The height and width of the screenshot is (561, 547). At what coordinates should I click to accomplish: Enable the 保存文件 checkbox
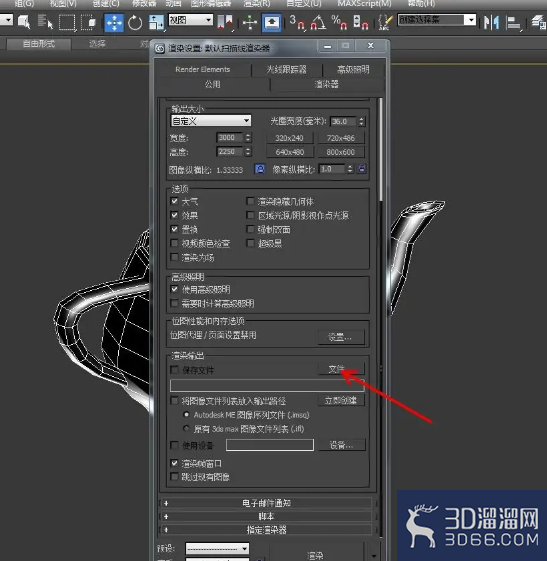tap(174, 370)
